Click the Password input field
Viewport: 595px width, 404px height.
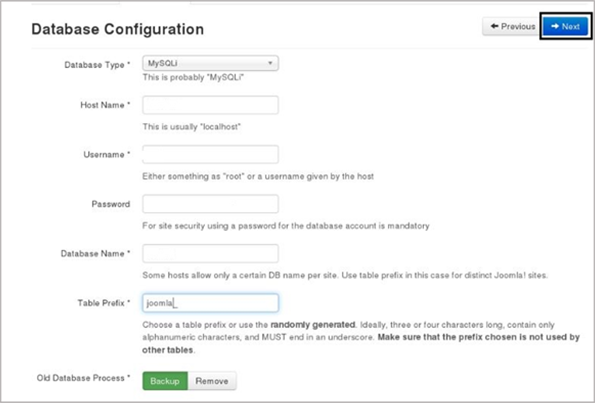point(210,204)
